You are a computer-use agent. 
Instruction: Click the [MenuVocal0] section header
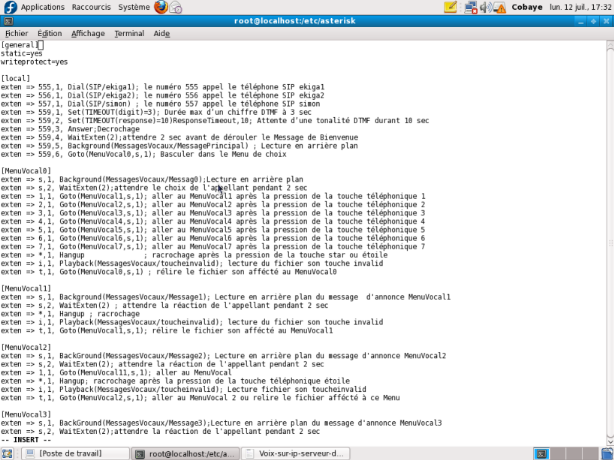coord(26,171)
